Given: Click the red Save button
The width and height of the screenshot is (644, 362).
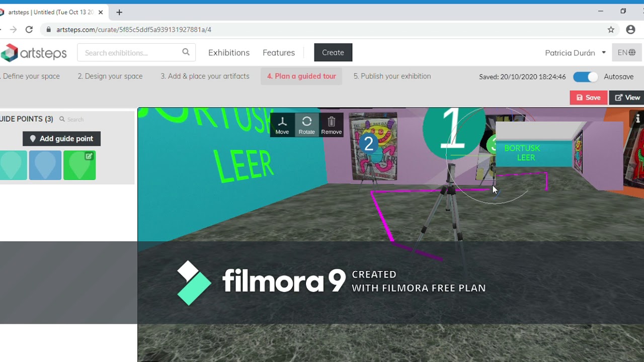Looking at the screenshot, I should 588,98.
